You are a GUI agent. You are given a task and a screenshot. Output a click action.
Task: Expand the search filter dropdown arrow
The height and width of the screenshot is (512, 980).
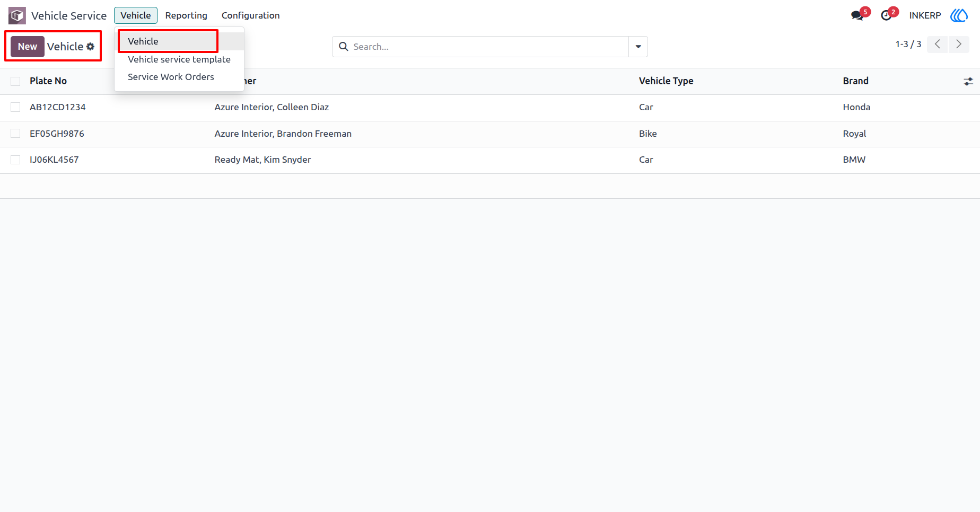click(x=638, y=47)
